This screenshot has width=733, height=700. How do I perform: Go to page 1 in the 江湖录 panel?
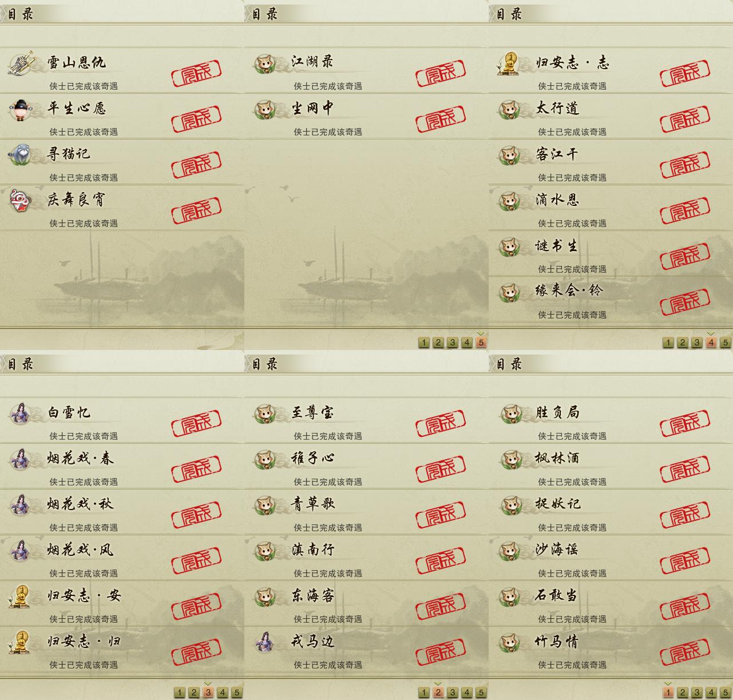pyautogui.click(x=423, y=343)
